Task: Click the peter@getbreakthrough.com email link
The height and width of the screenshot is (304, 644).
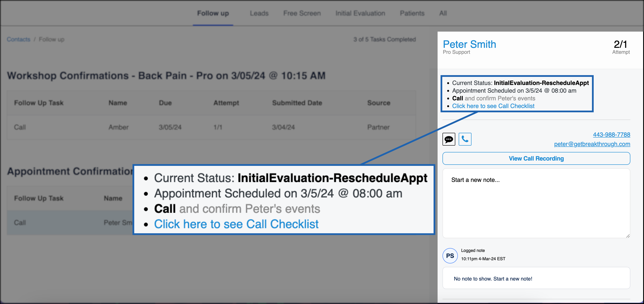Action: pos(592,144)
